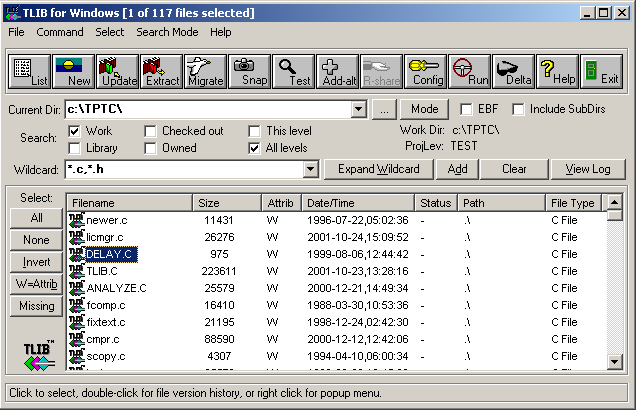Viewport: 636px width, 410px height.
Task: Open the Command menu
Action: pos(60,32)
